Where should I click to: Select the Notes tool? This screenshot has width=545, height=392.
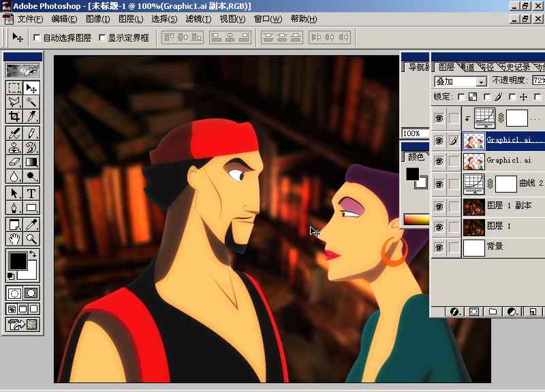pos(14,225)
